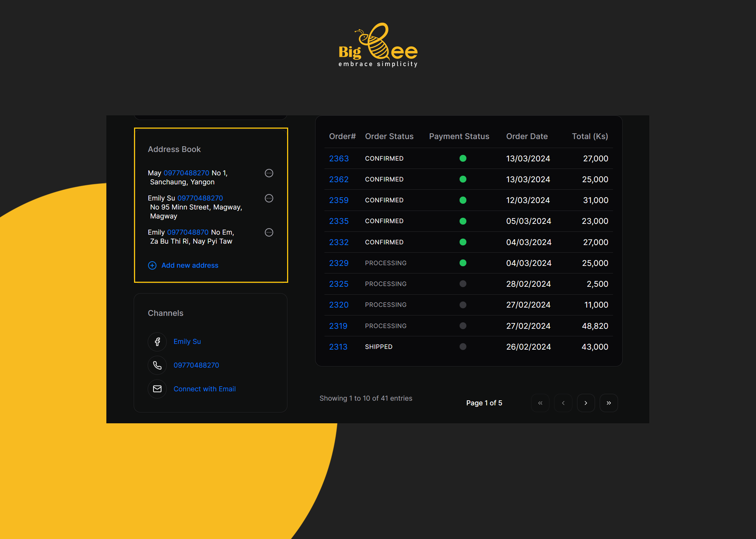Jump to first page of orders

coord(540,403)
